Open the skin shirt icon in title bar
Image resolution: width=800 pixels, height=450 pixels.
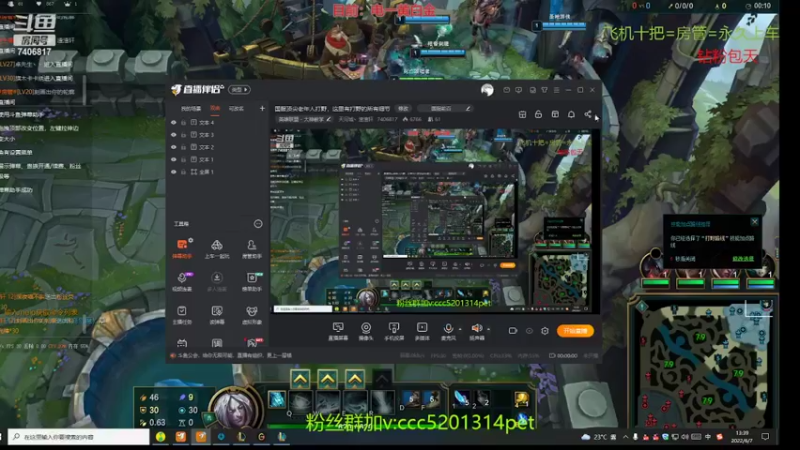544,90
